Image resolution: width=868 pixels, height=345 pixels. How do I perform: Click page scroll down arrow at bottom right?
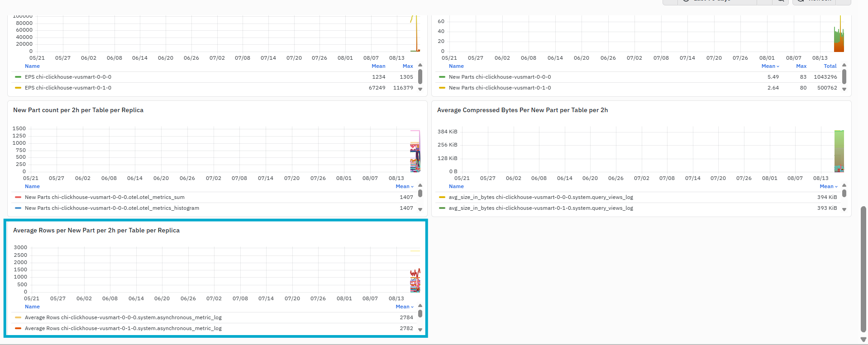click(x=863, y=339)
